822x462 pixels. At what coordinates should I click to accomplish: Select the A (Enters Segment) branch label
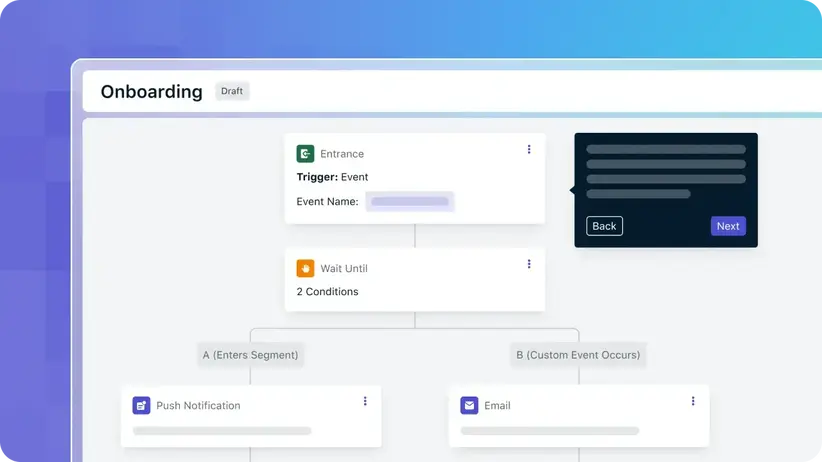point(251,355)
